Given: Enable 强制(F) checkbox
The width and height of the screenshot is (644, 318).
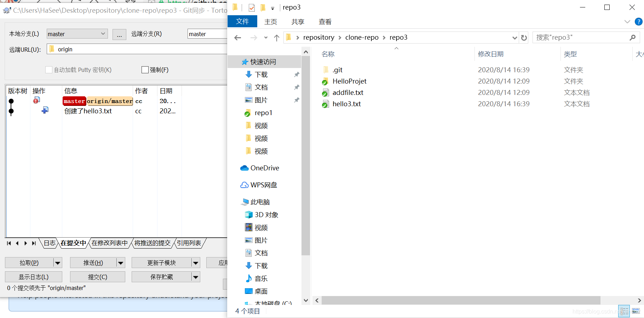Looking at the screenshot, I should (145, 70).
